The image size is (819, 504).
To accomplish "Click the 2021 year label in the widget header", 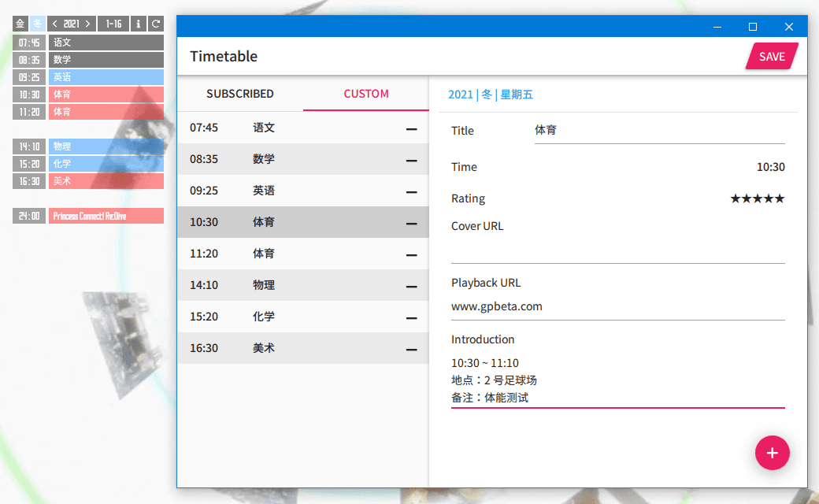I will click(x=72, y=24).
